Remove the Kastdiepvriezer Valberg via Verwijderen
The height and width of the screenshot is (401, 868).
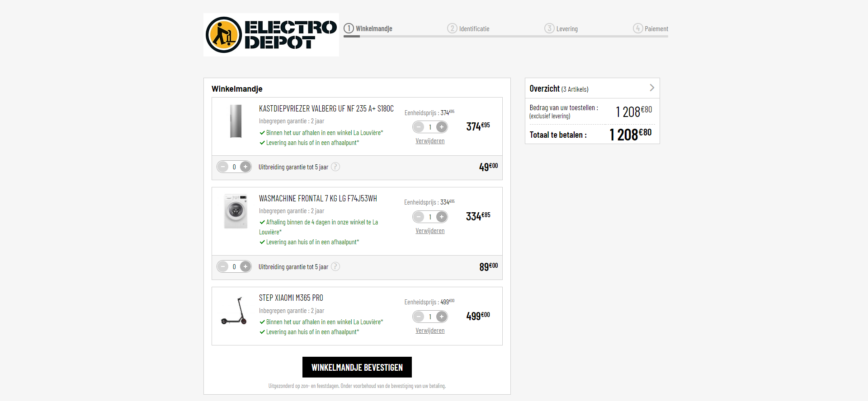[430, 141]
